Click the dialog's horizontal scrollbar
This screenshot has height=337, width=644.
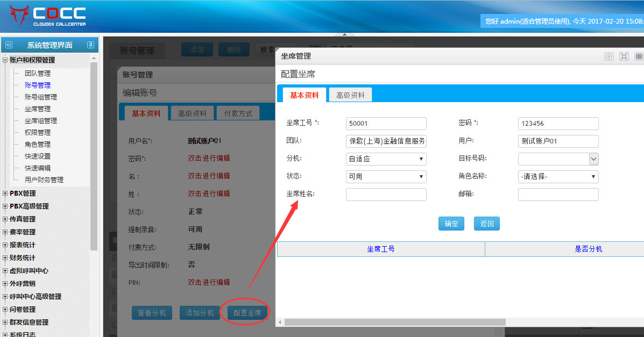395,322
